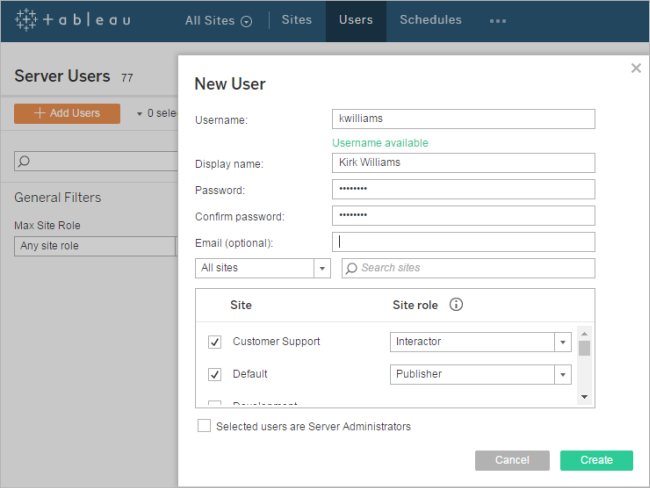Click the Email (optional) field
This screenshot has height=488, width=650.
pos(463,242)
